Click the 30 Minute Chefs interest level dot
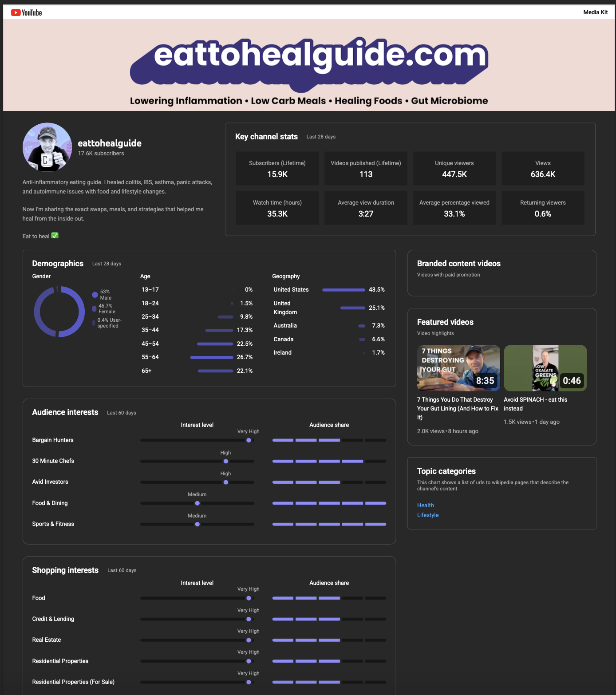 [225, 461]
